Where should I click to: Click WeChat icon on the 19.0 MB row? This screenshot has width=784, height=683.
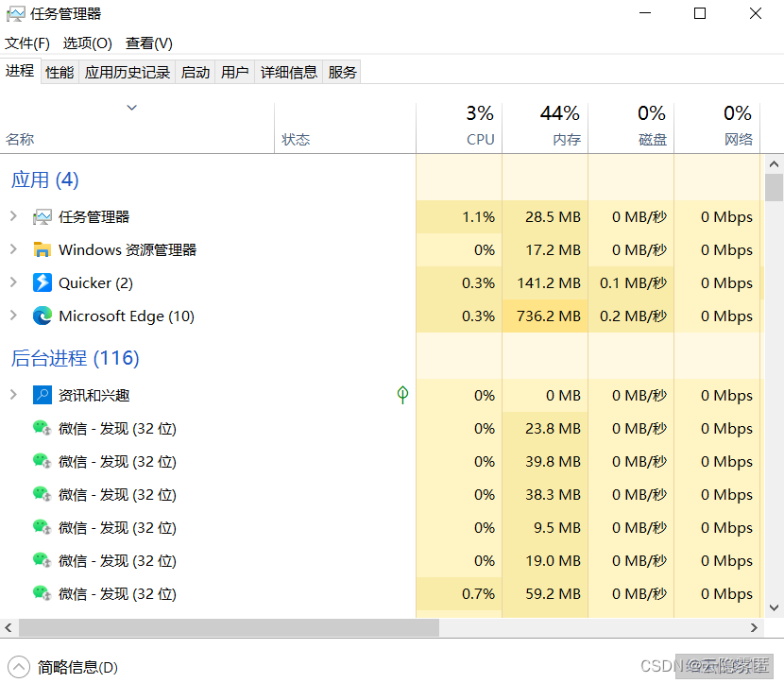[x=42, y=560]
